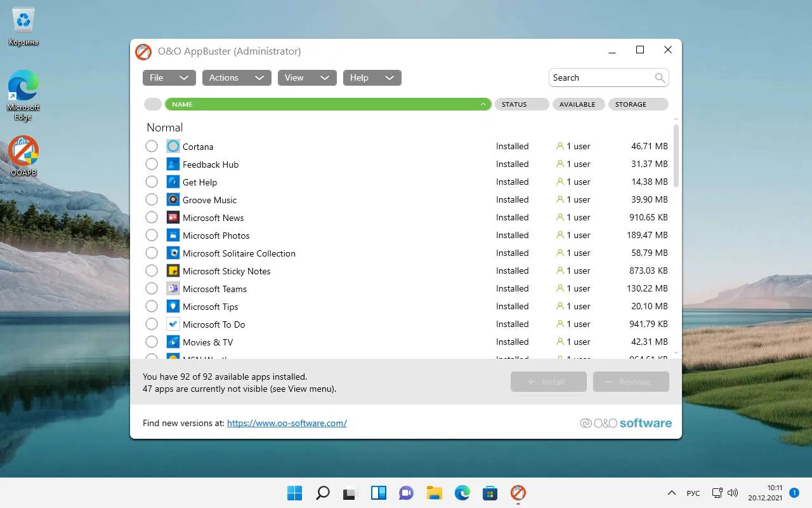Screen dimensions: 812x508
Task: Click the Feedback Hub app icon
Action: (173, 164)
